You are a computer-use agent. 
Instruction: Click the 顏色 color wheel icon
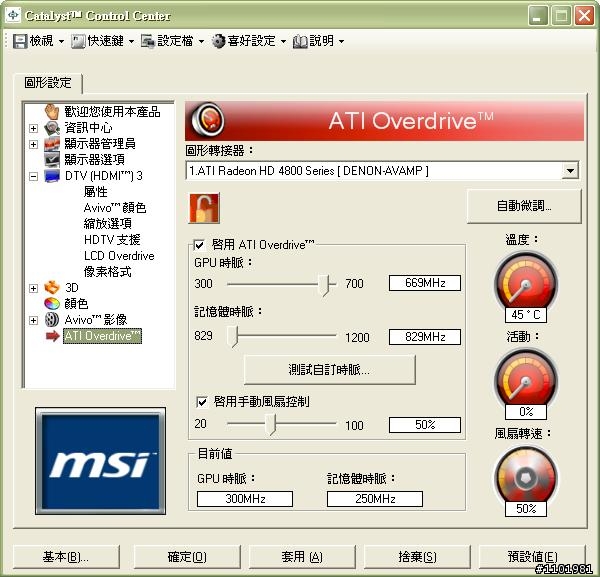(52, 303)
